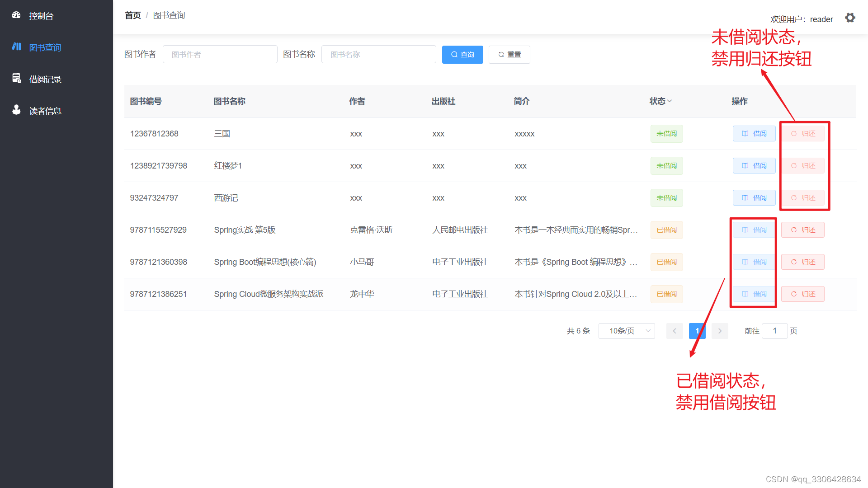Borrow the book 红楼梦1
The height and width of the screenshot is (488, 868).
pyautogui.click(x=754, y=166)
